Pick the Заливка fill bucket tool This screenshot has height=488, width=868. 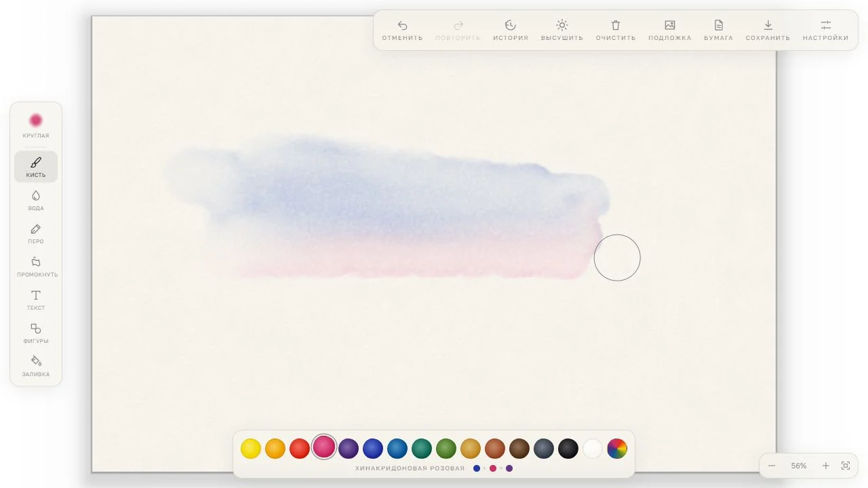point(36,366)
